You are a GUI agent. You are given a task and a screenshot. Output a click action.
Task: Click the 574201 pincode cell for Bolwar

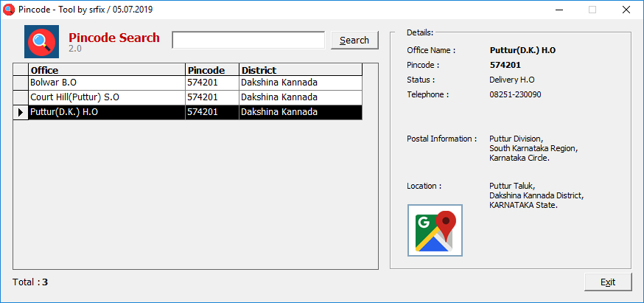[x=212, y=83]
